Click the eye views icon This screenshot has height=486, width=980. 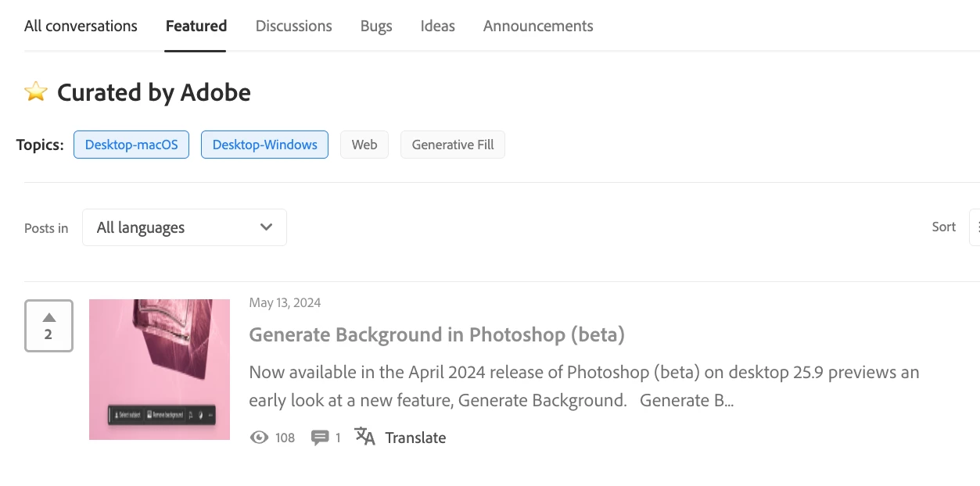[259, 438]
